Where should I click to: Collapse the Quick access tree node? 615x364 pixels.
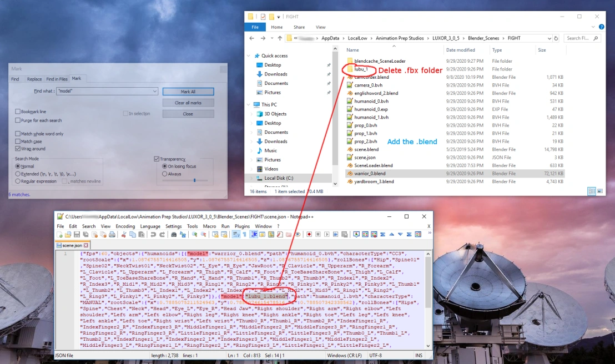pos(248,55)
